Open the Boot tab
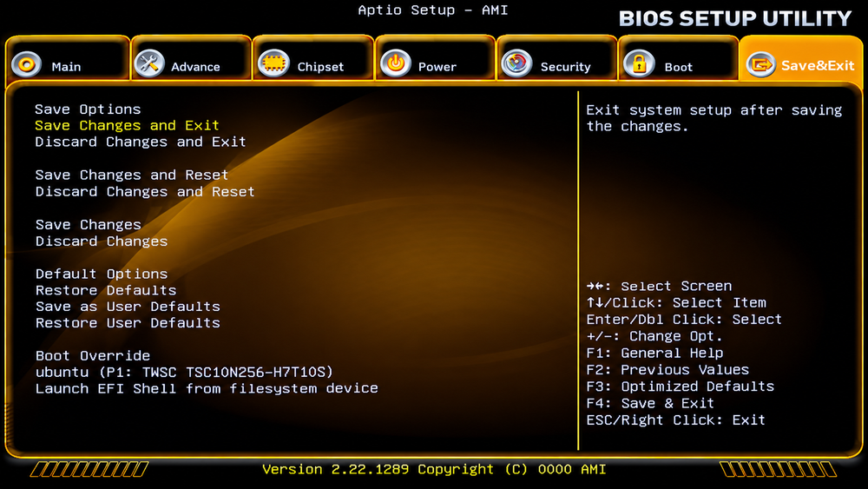 [679, 59]
